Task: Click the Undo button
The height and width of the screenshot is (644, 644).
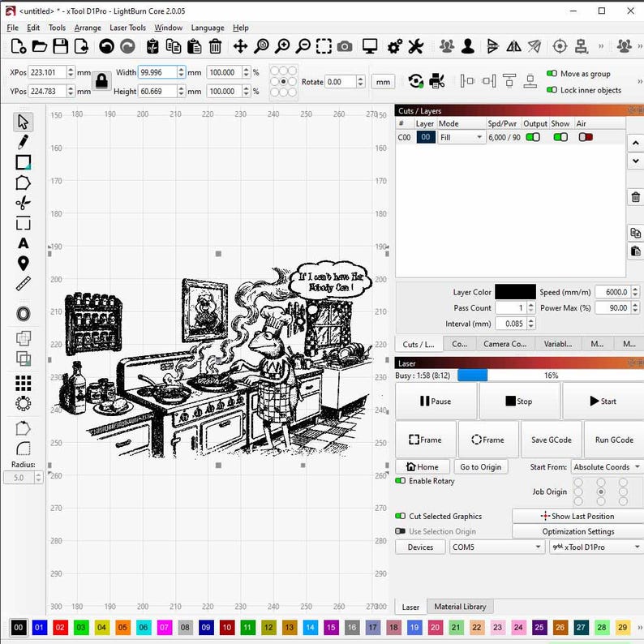Action: click(x=106, y=46)
